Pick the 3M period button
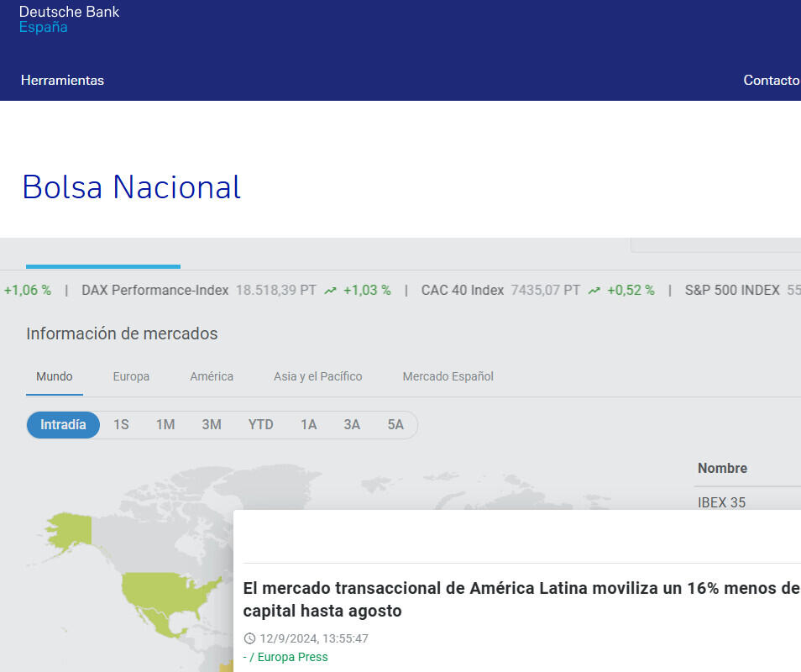801x672 pixels. (x=212, y=425)
